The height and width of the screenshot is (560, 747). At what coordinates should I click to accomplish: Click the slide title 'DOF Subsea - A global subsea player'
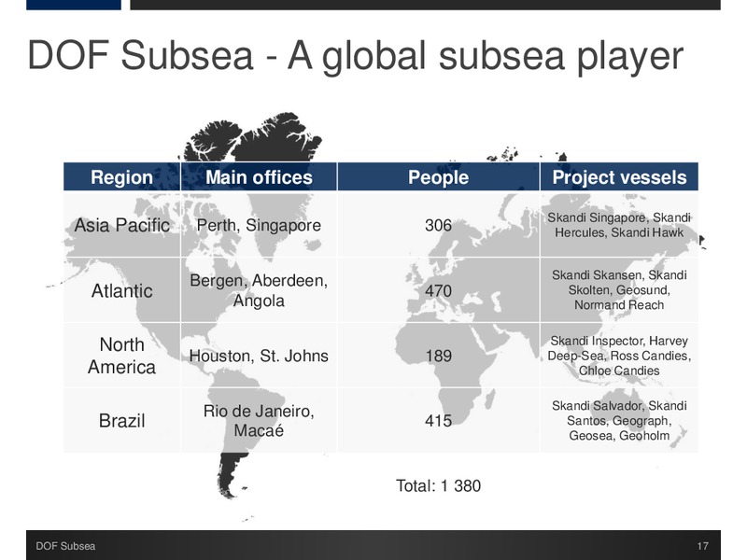[x=356, y=56]
